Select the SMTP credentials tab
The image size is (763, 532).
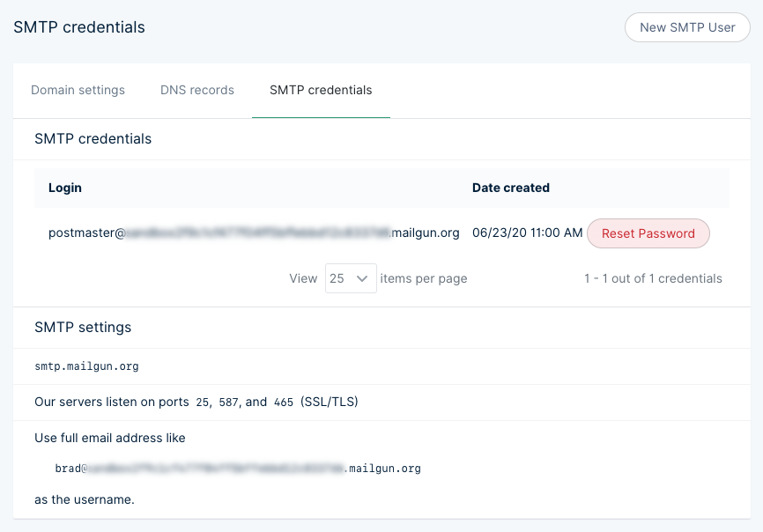321,90
